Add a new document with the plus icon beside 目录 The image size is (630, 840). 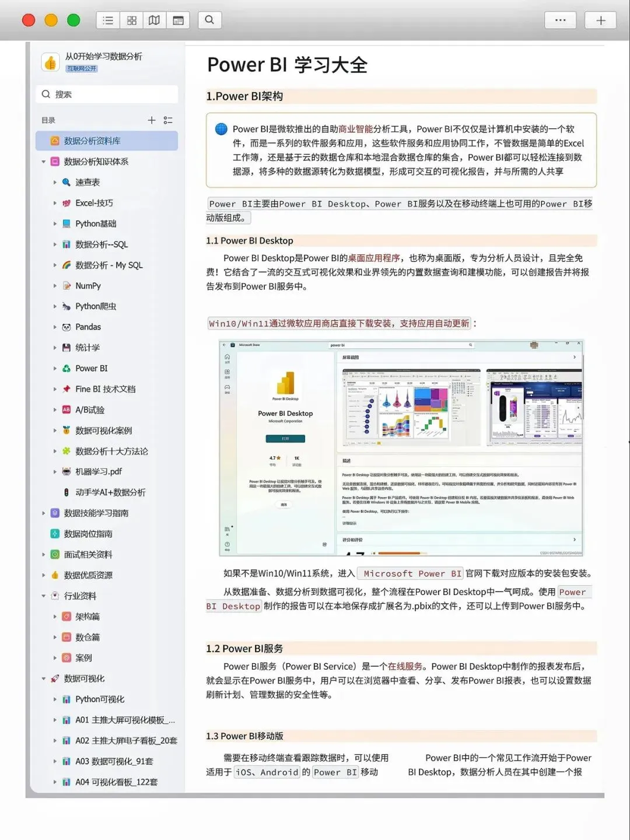click(x=152, y=120)
